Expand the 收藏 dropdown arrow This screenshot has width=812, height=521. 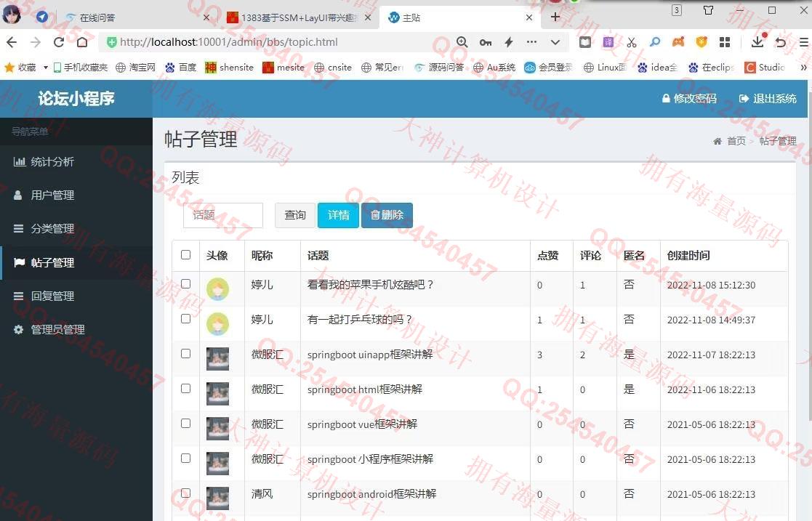coord(46,68)
